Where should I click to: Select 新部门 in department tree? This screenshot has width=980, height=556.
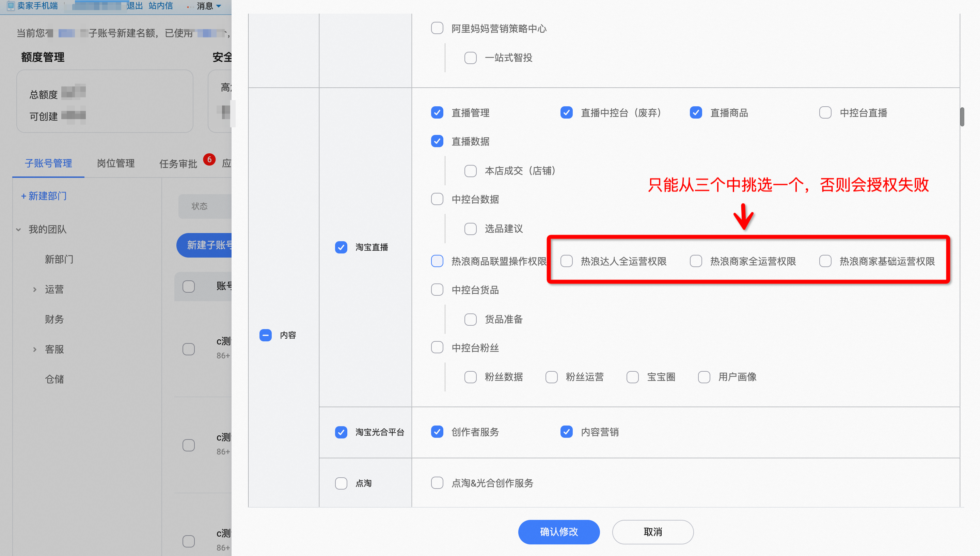pos(59,259)
